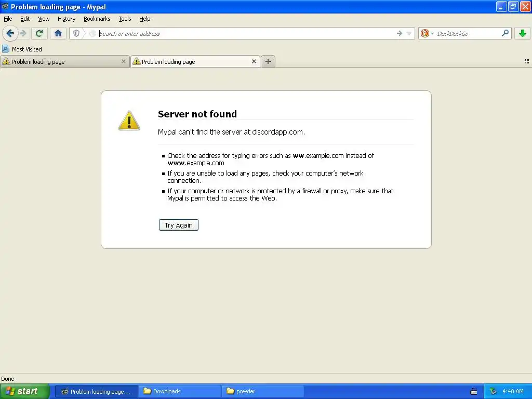The width and height of the screenshot is (532, 399).
Task: Select the Mypal taskbar button
Action: click(97, 392)
